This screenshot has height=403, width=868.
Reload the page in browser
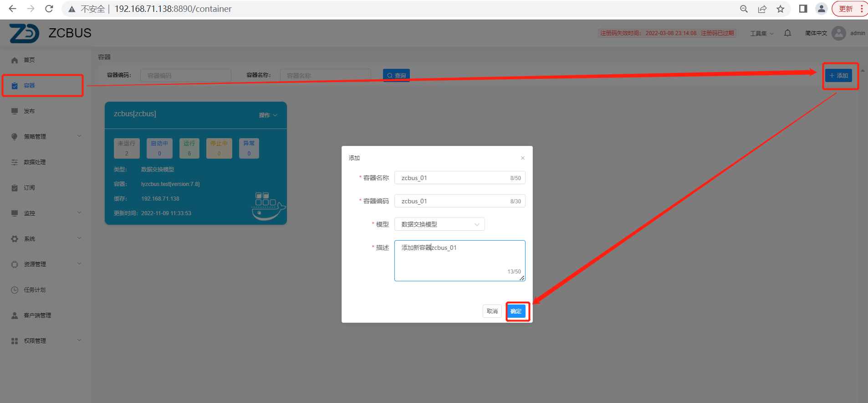click(49, 9)
